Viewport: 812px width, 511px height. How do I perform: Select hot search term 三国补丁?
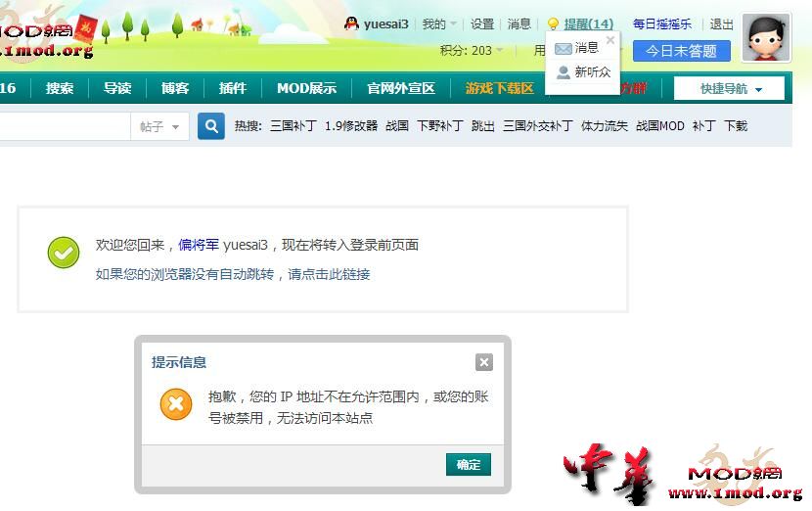[x=293, y=126]
